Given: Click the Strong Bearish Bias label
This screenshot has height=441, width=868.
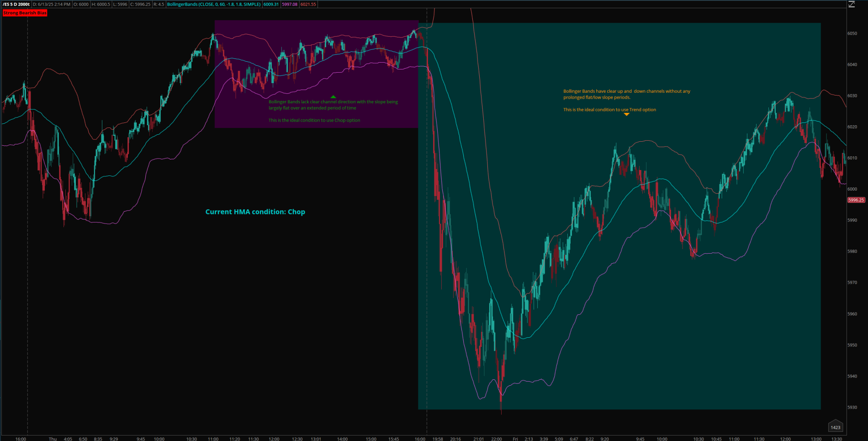Looking at the screenshot, I should [25, 13].
